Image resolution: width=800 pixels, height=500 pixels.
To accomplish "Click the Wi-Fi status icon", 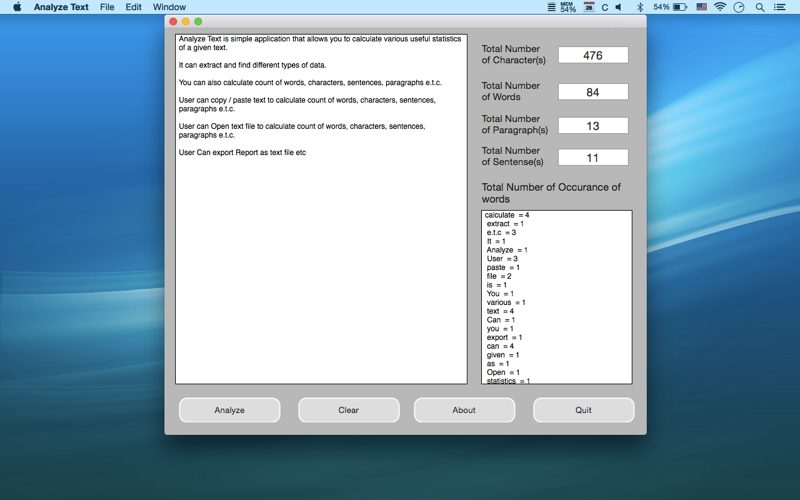I will tap(720, 7).
